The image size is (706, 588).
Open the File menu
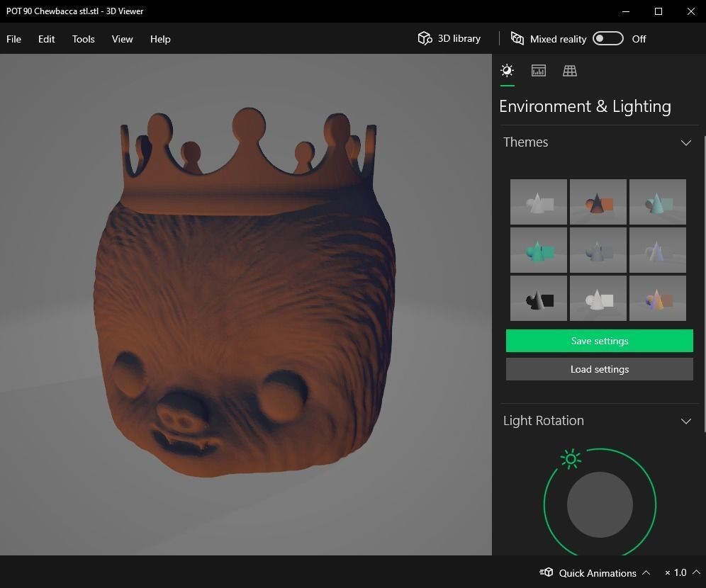click(13, 39)
